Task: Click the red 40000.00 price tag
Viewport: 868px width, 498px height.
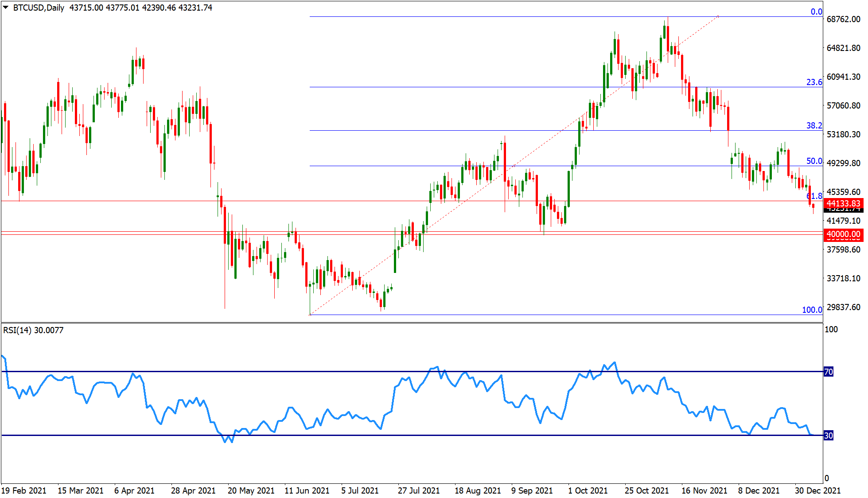Action: [x=843, y=234]
